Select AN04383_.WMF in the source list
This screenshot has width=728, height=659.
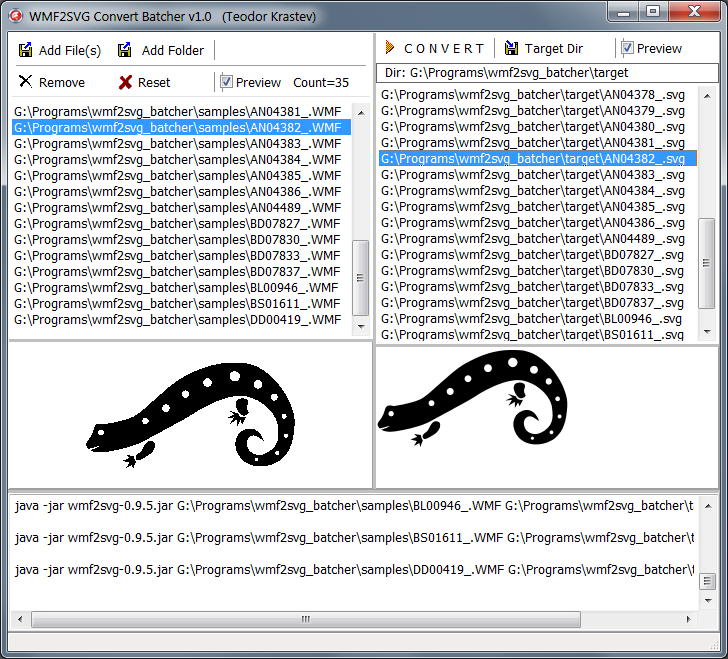(177, 144)
